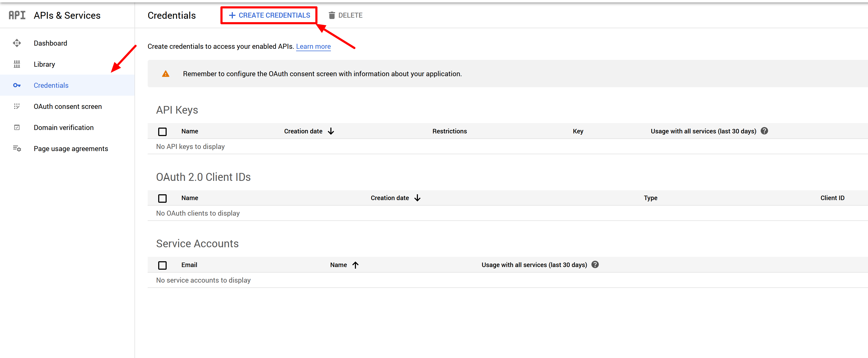Sort OAuth clients by Creation date arrow
This screenshot has width=868, height=358.
point(417,198)
